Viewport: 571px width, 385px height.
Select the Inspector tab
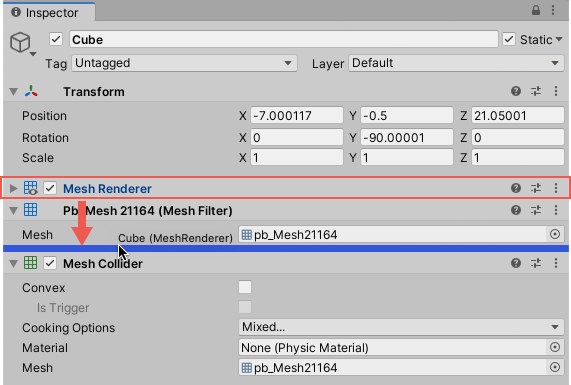pos(50,12)
